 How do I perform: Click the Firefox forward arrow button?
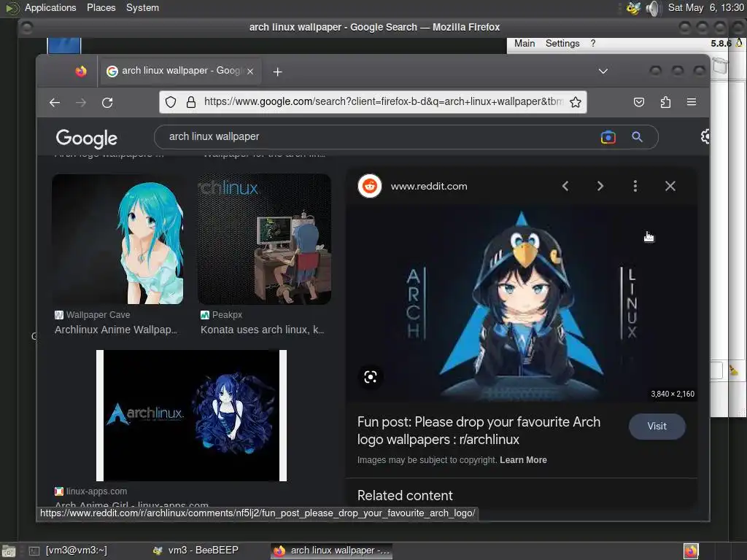tap(81, 102)
